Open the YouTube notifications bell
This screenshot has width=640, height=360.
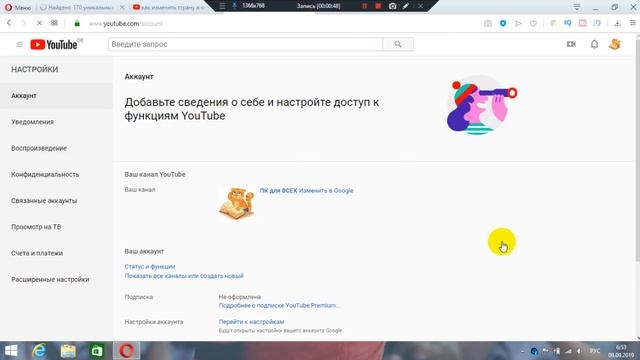point(594,44)
